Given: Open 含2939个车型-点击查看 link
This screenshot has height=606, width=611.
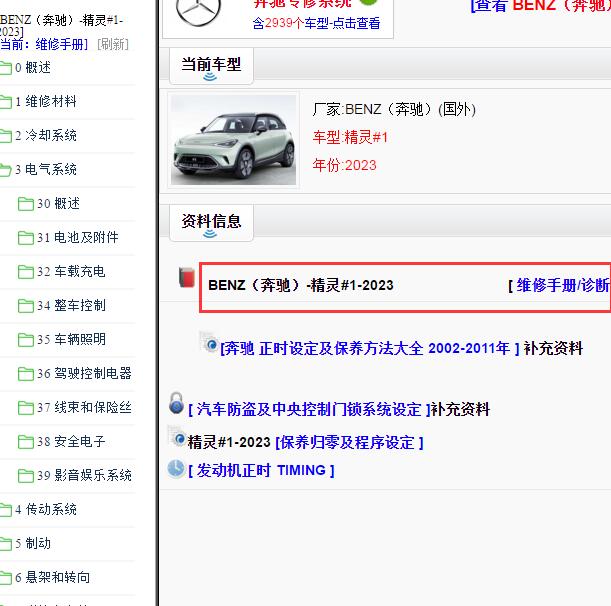Looking at the screenshot, I should (x=316, y=23).
